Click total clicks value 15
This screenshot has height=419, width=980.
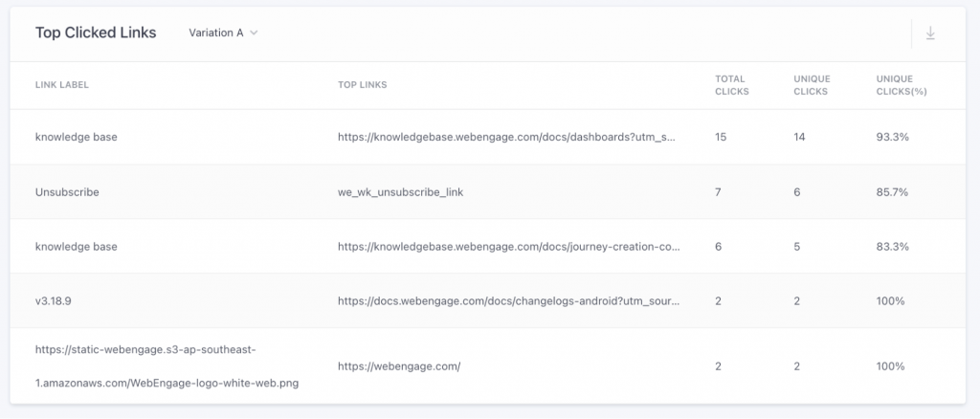coord(721,137)
